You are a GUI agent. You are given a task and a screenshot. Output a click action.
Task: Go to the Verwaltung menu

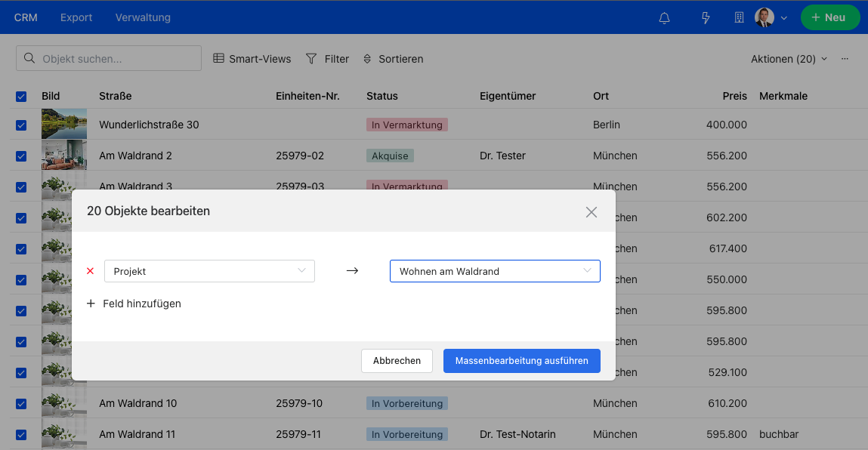coord(143,17)
